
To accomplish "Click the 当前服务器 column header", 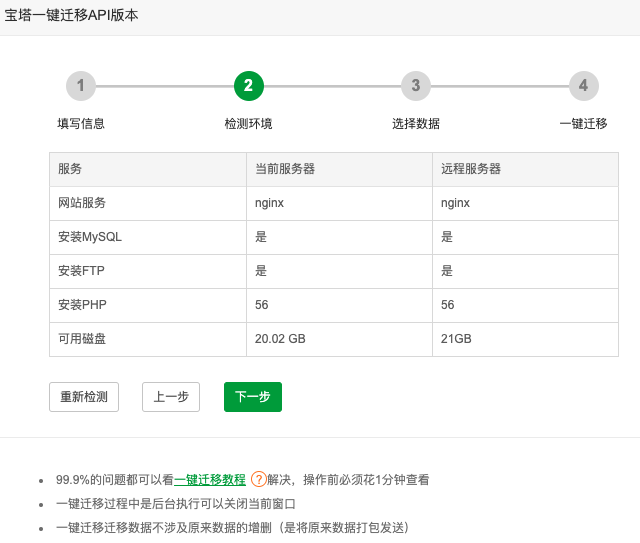I will pyautogui.click(x=285, y=169).
